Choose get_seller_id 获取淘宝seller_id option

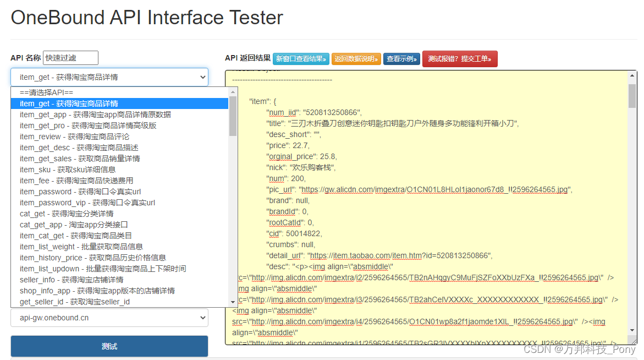119,302
